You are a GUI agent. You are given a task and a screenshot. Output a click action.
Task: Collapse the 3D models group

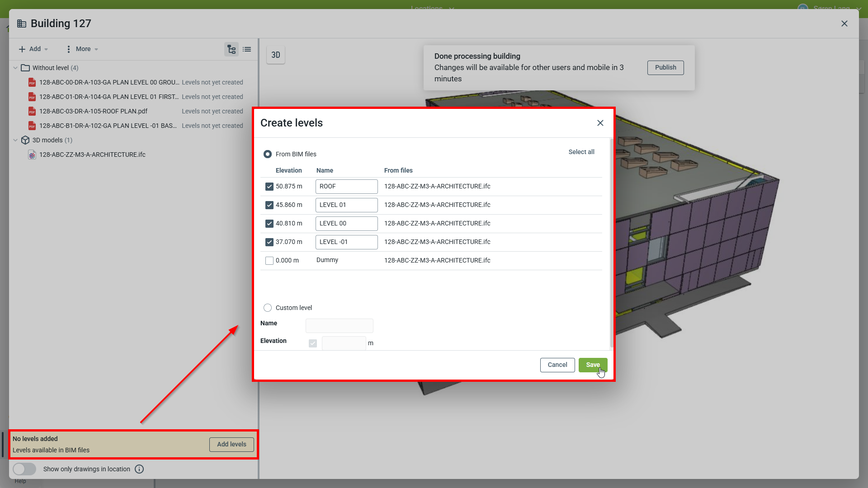(x=15, y=140)
